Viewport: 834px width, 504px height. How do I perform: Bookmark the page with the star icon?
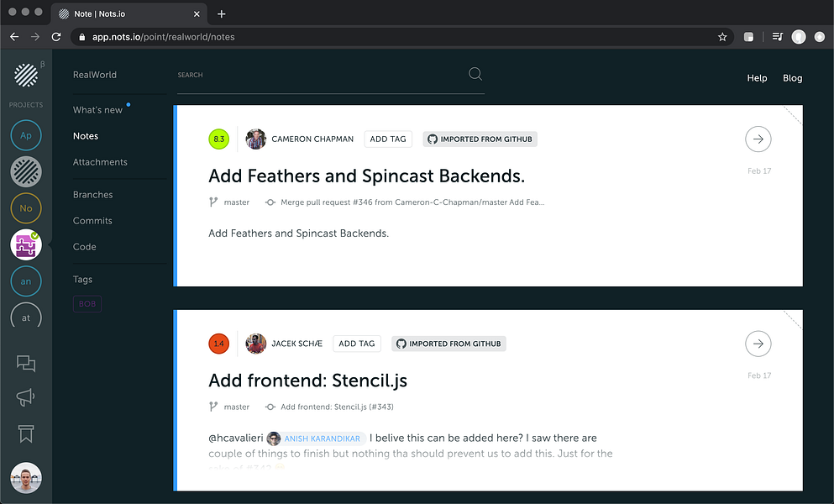coord(722,37)
